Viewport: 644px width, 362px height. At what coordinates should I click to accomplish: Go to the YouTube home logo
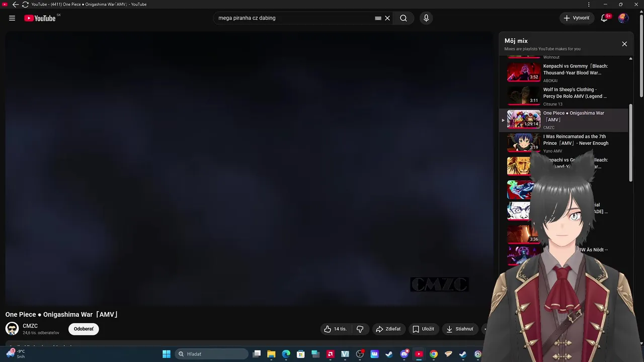coord(40,18)
